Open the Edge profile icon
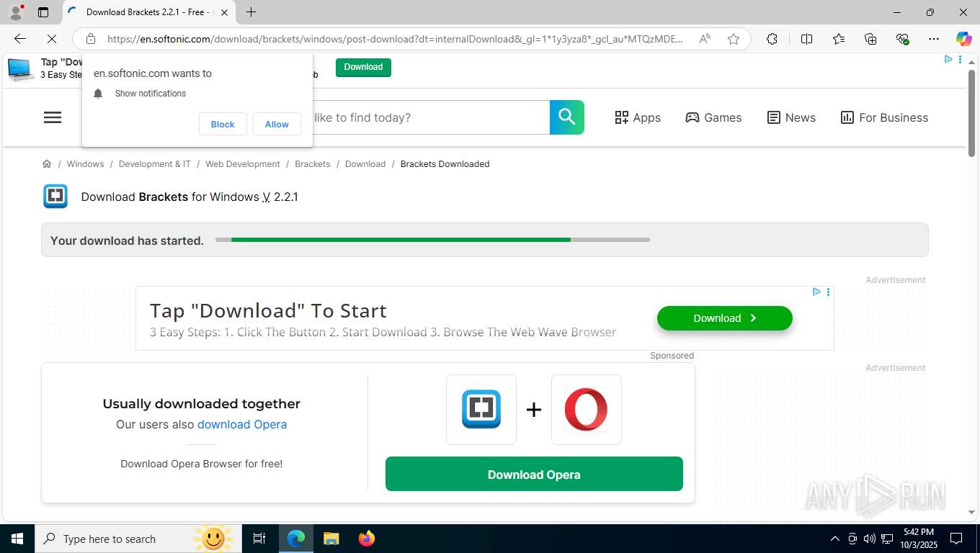Screen dimensions: 980x553 [15, 12]
